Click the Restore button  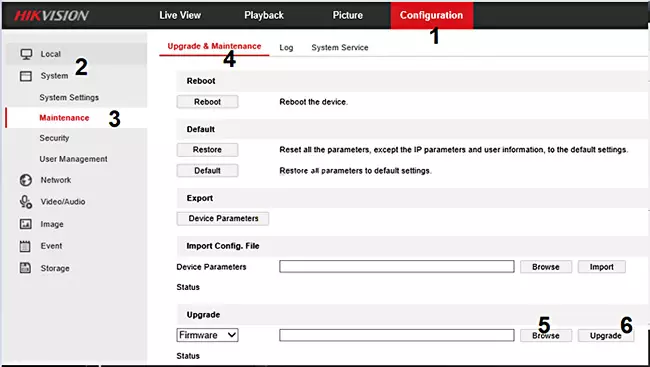pos(207,150)
